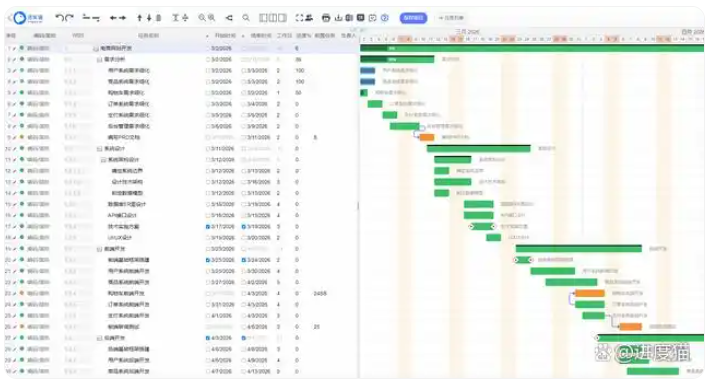712x382 pixels.
Task: Select the middle split-view layout icon
Action: click(273, 18)
